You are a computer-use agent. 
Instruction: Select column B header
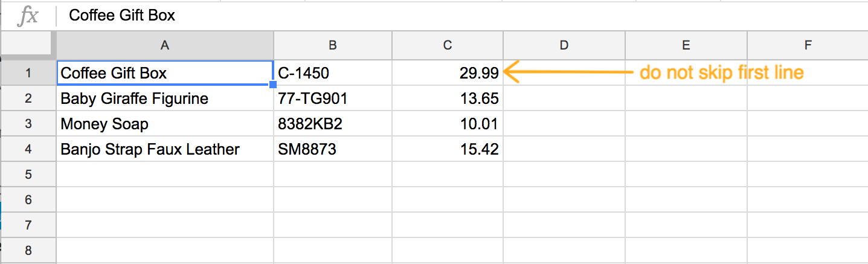pos(333,45)
